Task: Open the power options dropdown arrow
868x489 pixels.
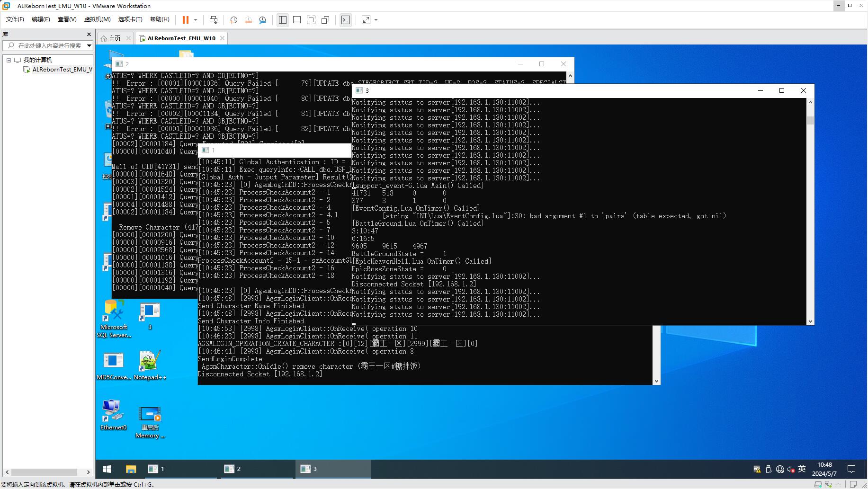Action: click(196, 20)
